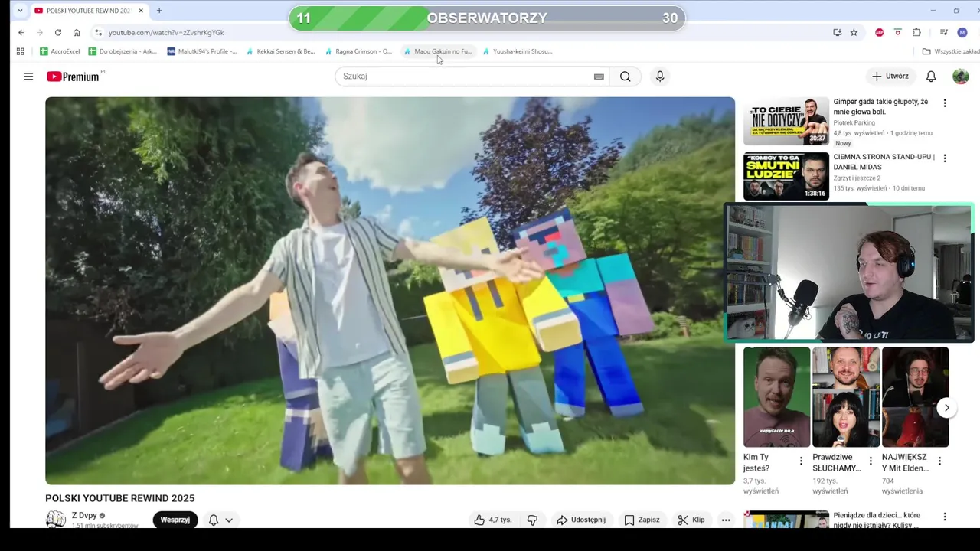
Task: Bookmark this page with the star
Action: (854, 32)
